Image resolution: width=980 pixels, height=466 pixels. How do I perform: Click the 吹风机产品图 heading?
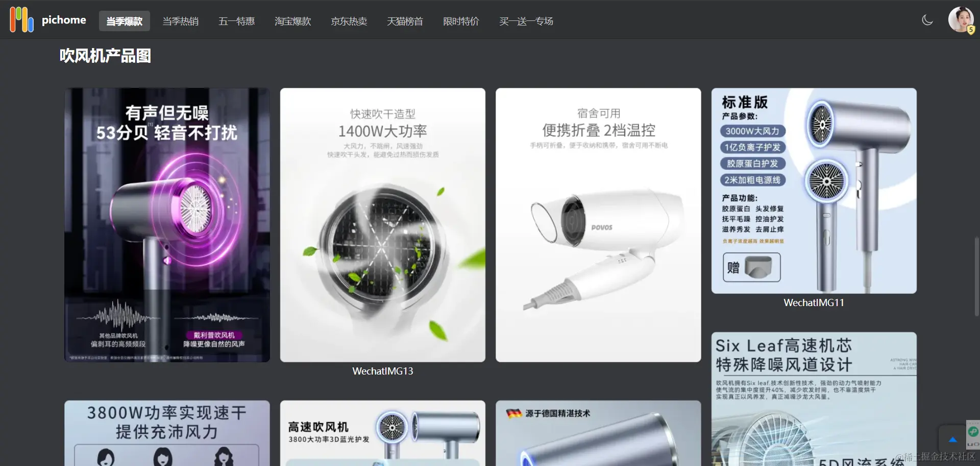[105, 56]
